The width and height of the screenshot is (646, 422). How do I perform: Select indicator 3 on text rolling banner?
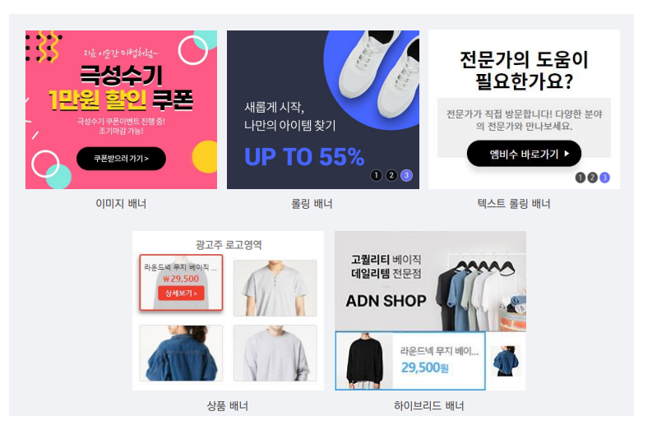(x=605, y=178)
